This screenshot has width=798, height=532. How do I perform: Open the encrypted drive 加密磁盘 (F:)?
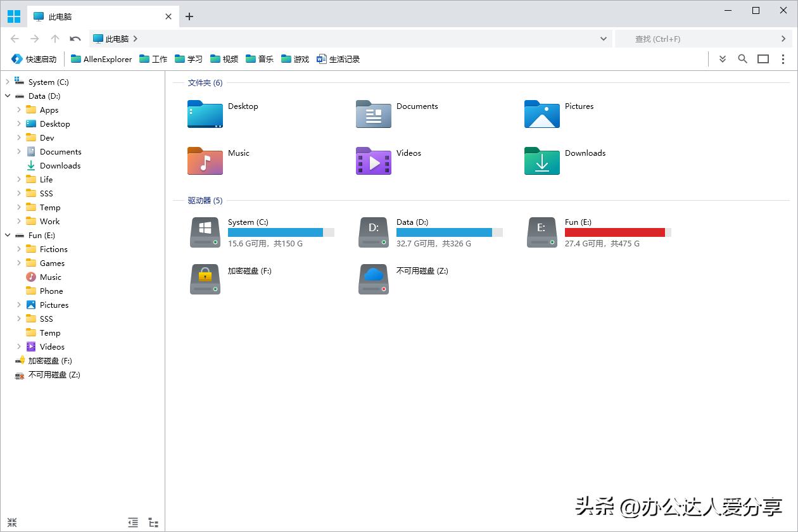coord(205,279)
